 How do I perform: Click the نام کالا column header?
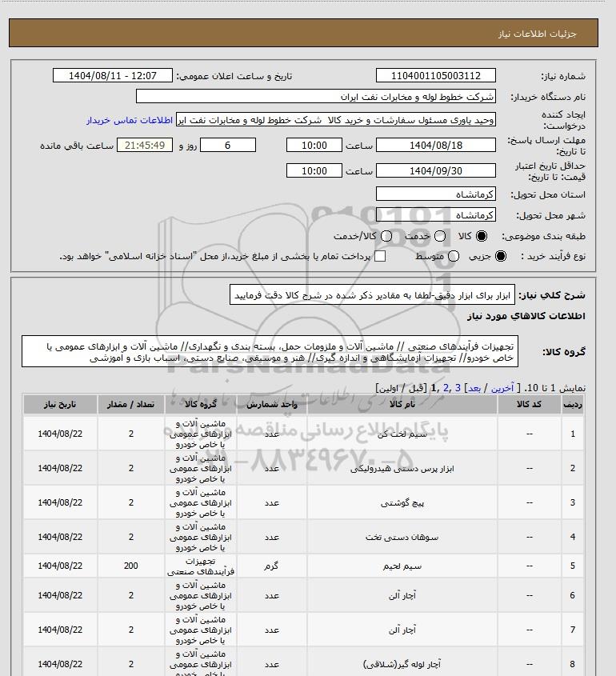coord(402,404)
